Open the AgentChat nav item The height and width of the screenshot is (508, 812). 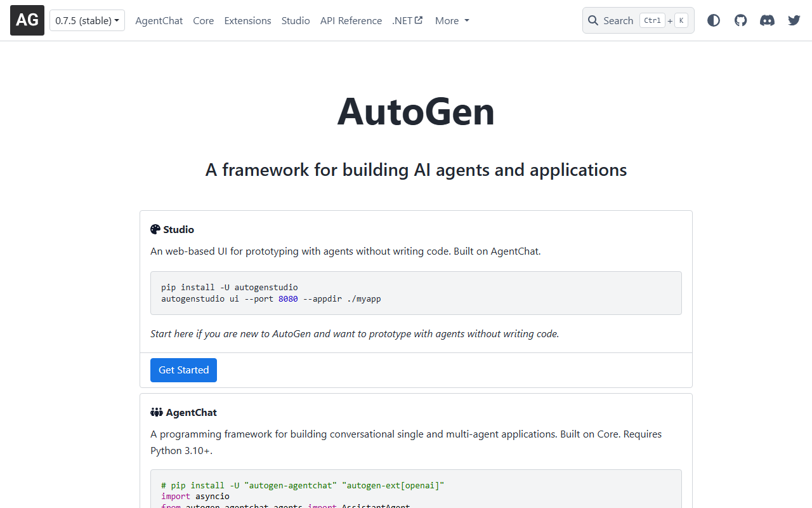pos(159,20)
